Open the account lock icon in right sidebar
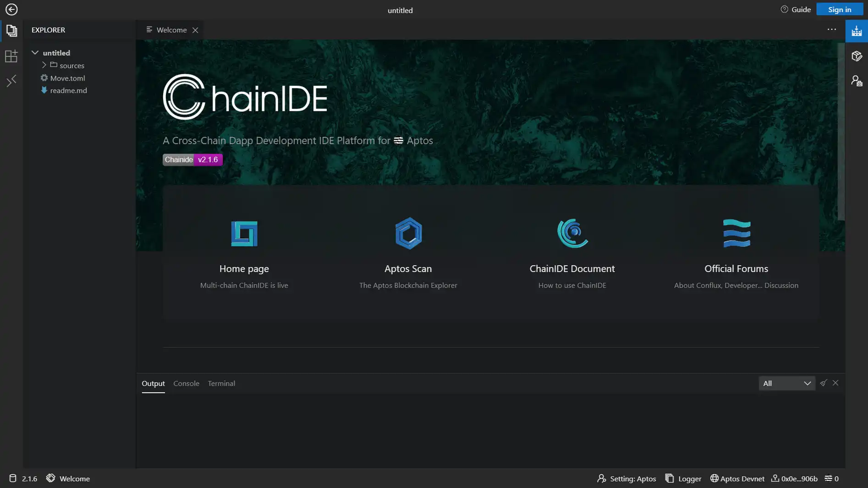 point(856,81)
